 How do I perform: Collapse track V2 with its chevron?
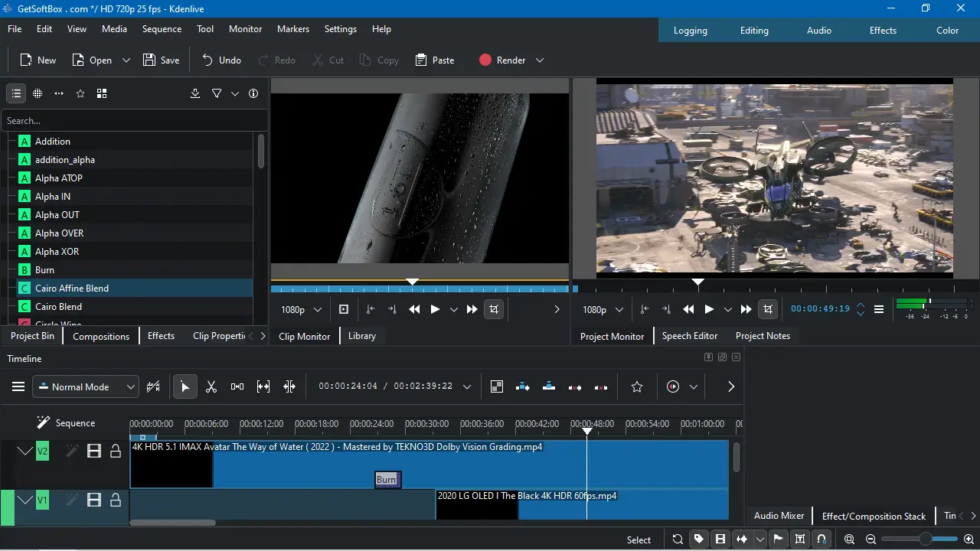[25, 452]
